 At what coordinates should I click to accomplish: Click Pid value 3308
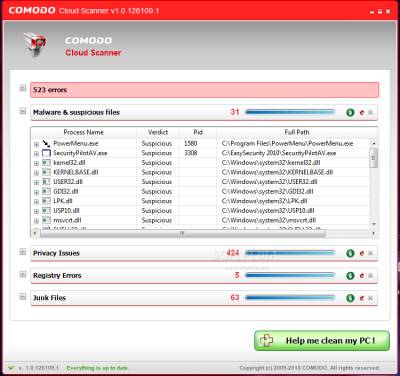(x=190, y=153)
